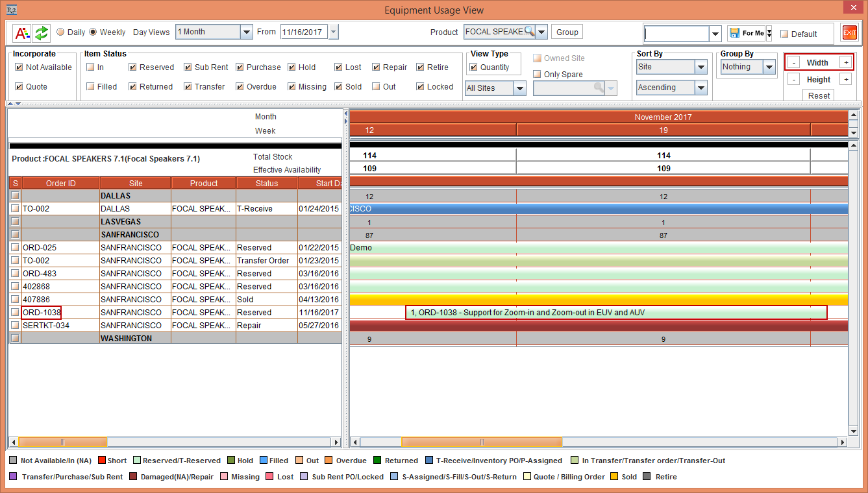The height and width of the screenshot is (493, 868).
Task: Click the Status column header
Action: 266,183
